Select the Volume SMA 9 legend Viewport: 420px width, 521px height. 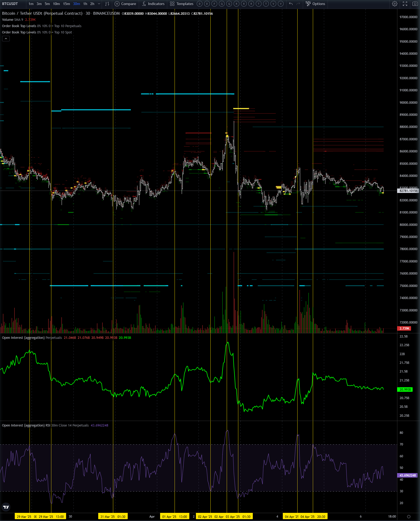tap(12, 20)
